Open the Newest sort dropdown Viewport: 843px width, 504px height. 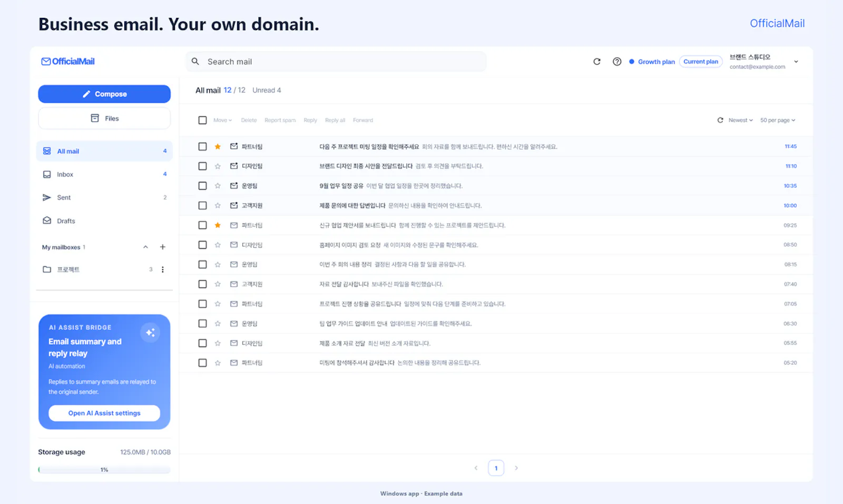[740, 120]
